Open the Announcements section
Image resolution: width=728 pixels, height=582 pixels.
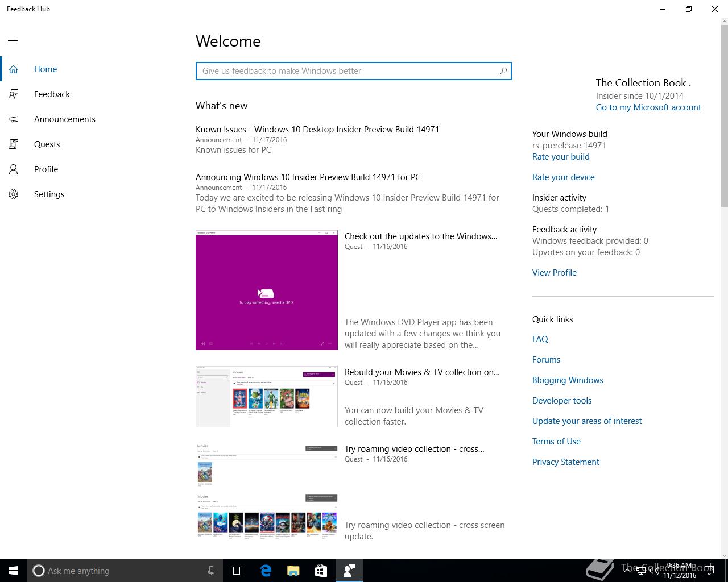(91, 119)
